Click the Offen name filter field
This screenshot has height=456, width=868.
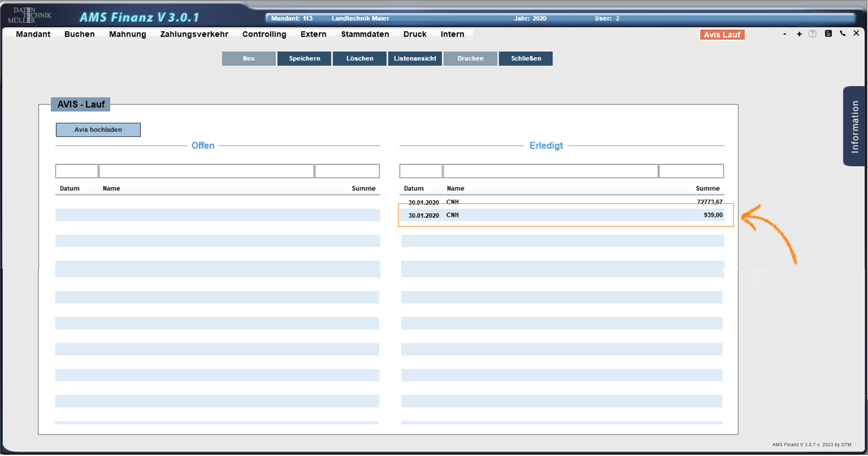click(x=207, y=171)
